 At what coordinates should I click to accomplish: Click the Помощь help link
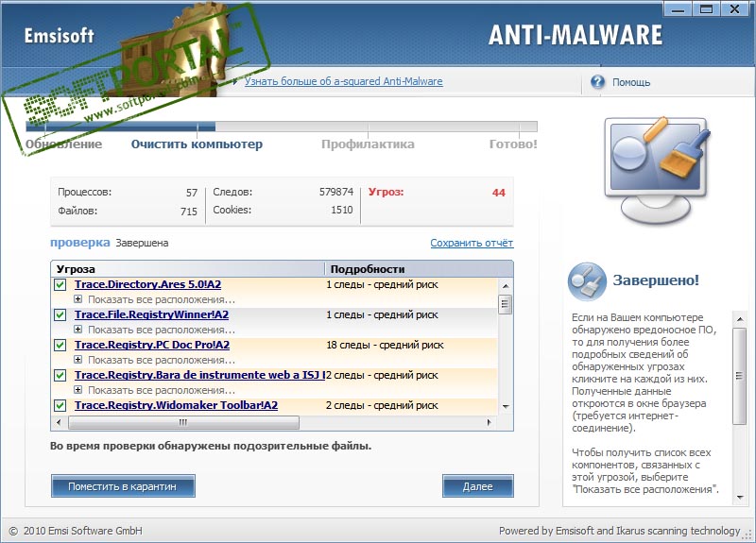pyautogui.click(x=631, y=82)
